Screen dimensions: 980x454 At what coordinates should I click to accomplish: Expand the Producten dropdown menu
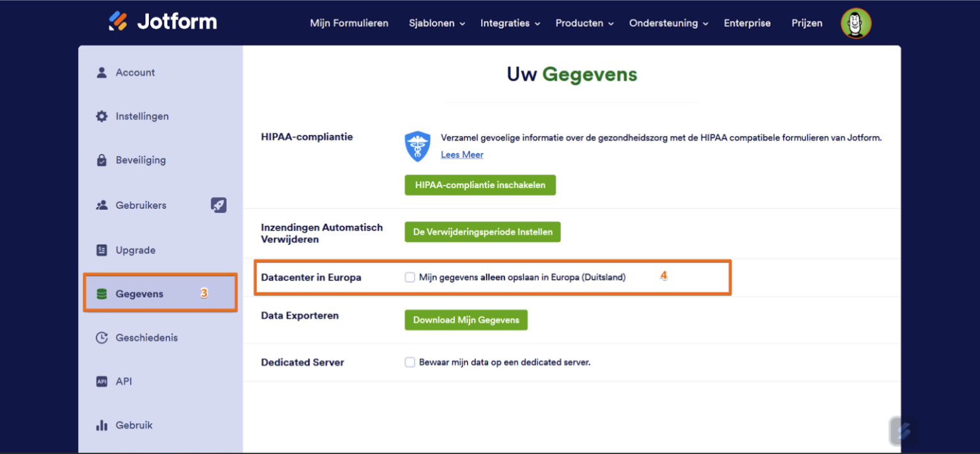pyautogui.click(x=585, y=23)
